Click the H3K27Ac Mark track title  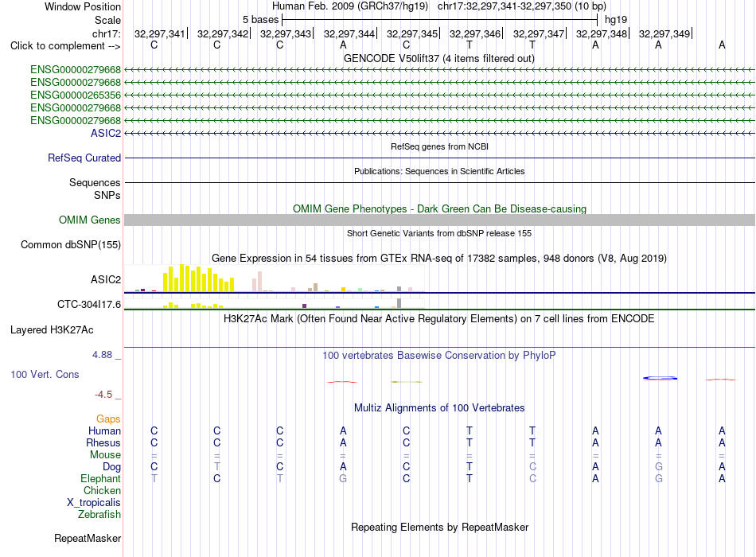[438, 319]
